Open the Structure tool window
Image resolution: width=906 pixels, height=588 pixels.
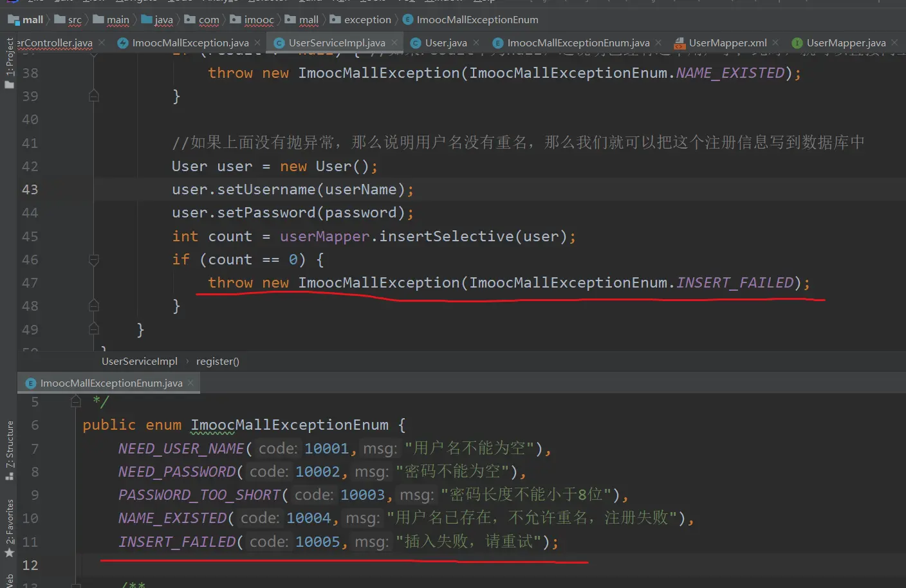tap(9, 450)
